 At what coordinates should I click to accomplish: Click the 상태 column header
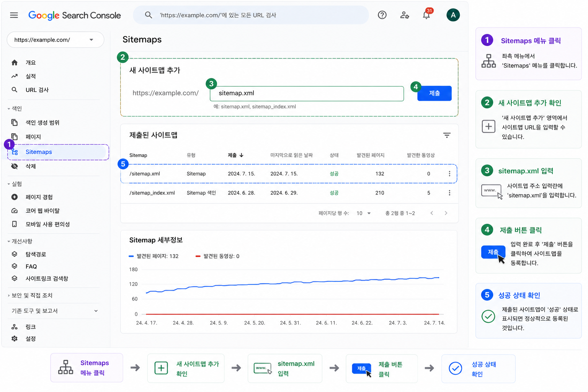click(334, 155)
